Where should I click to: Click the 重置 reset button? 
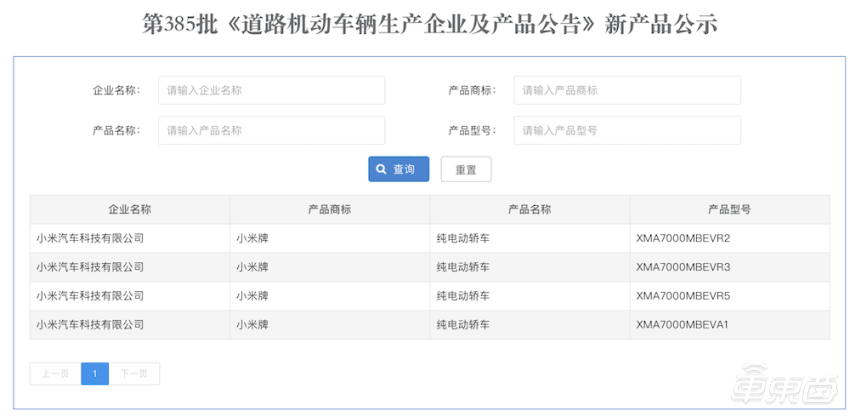point(466,170)
